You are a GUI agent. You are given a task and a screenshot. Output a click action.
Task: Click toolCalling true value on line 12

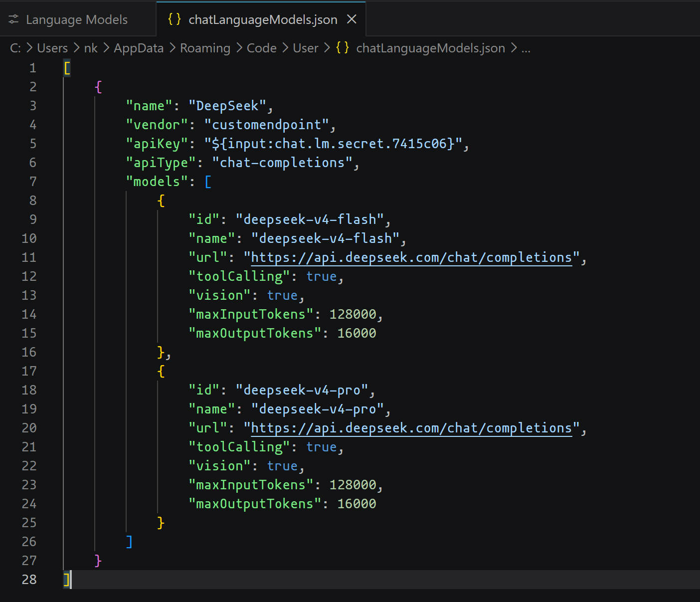point(322,276)
